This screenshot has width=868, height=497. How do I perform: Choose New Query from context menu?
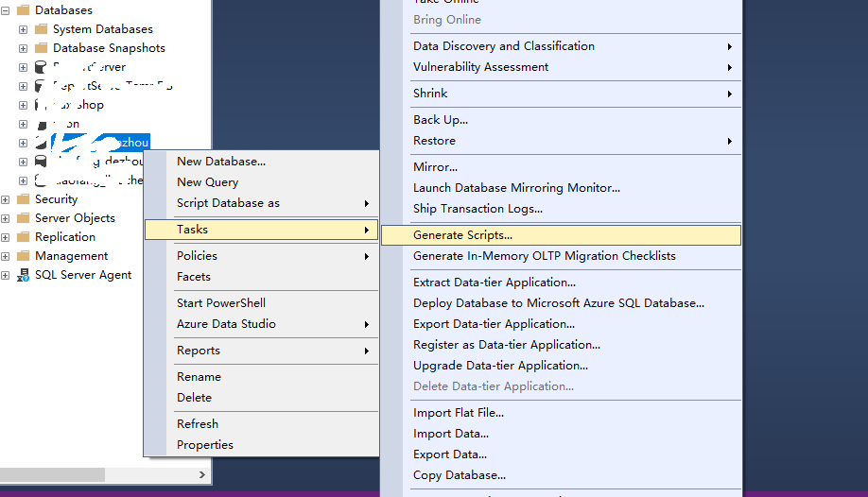[261, 182]
